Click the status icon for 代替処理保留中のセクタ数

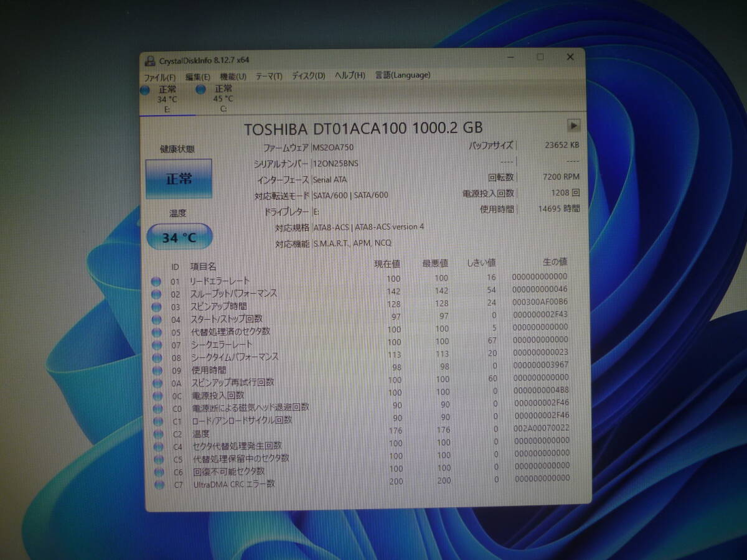tap(159, 459)
